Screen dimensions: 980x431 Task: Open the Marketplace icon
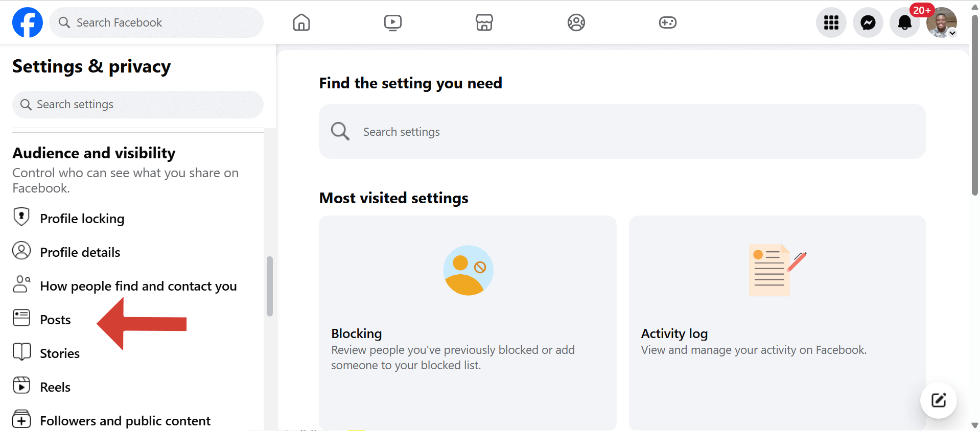coord(484,22)
